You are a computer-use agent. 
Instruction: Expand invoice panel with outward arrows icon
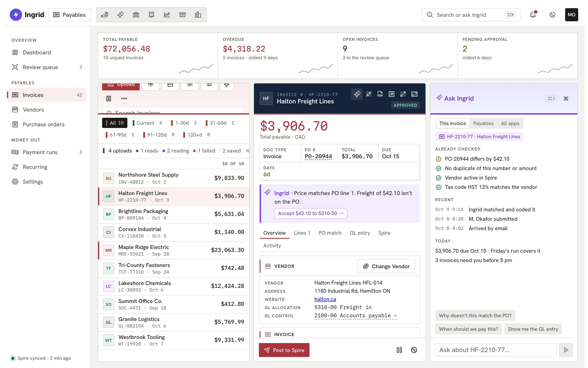(x=403, y=94)
